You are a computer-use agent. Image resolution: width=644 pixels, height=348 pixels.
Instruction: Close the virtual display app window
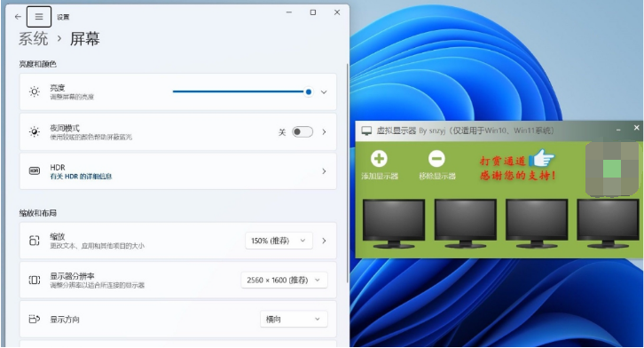637,128
